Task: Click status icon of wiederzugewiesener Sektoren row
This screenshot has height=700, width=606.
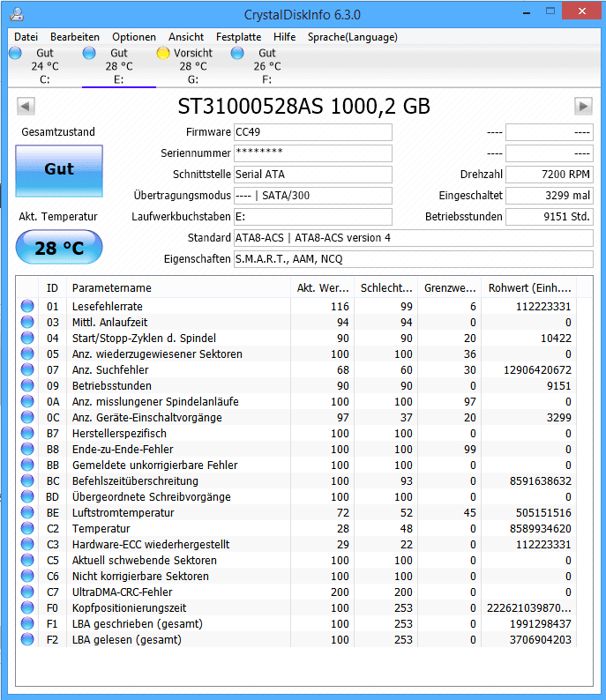Action: pyautogui.click(x=27, y=354)
